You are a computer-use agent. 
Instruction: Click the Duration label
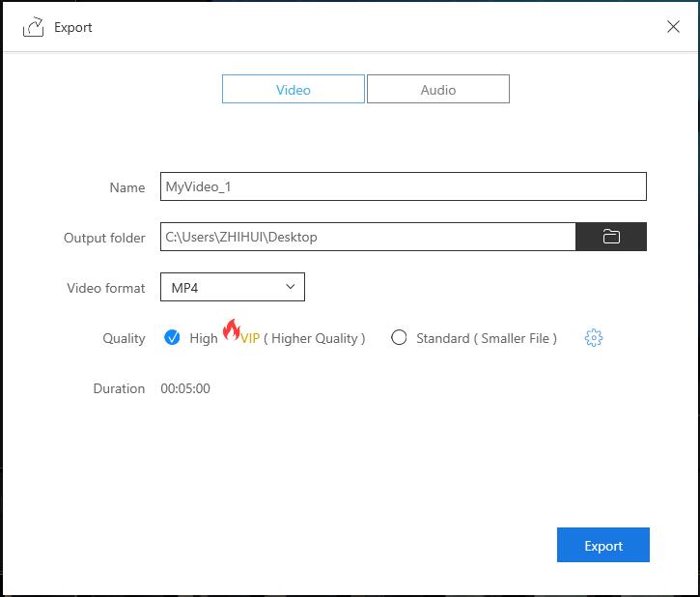pyautogui.click(x=119, y=388)
